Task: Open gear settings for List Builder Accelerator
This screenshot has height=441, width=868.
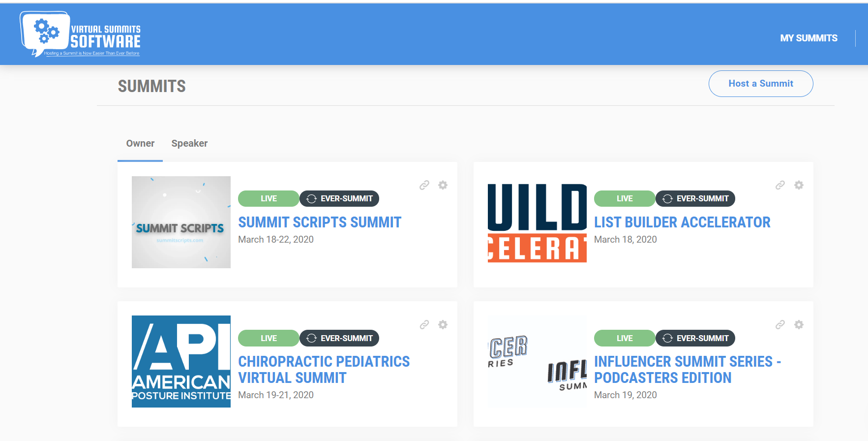Action: coord(799,185)
